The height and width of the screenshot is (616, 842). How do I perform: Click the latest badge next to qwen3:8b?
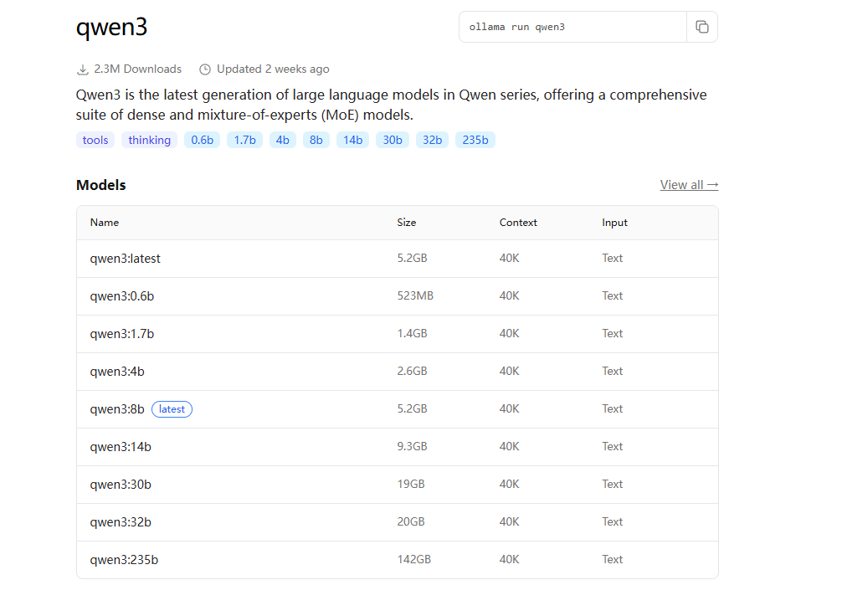point(172,409)
